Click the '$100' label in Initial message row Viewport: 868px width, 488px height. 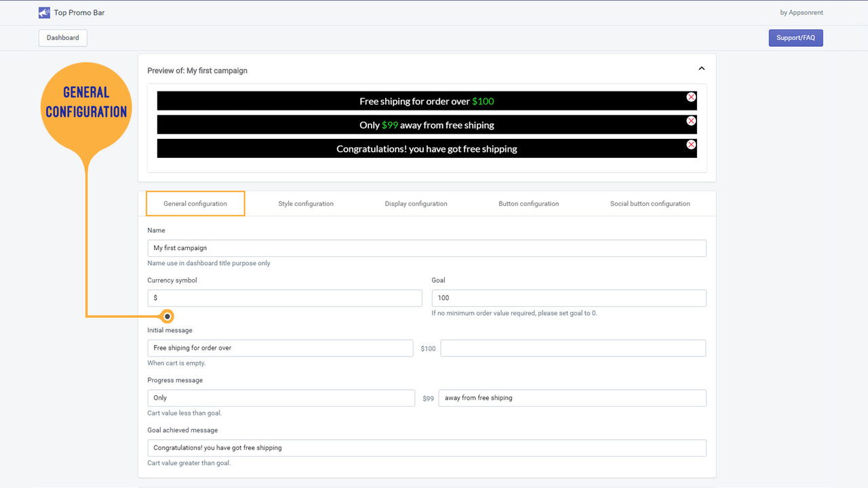click(x=428, y=348)
